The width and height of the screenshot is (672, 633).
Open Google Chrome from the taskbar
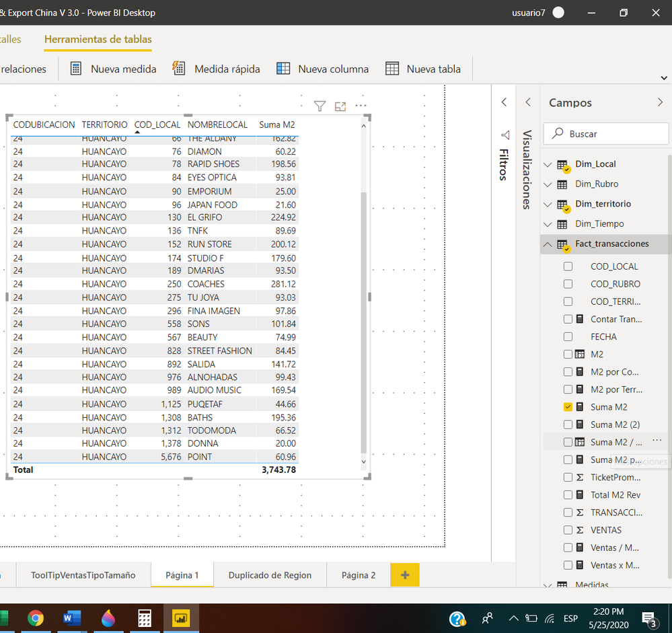point(36,618)
